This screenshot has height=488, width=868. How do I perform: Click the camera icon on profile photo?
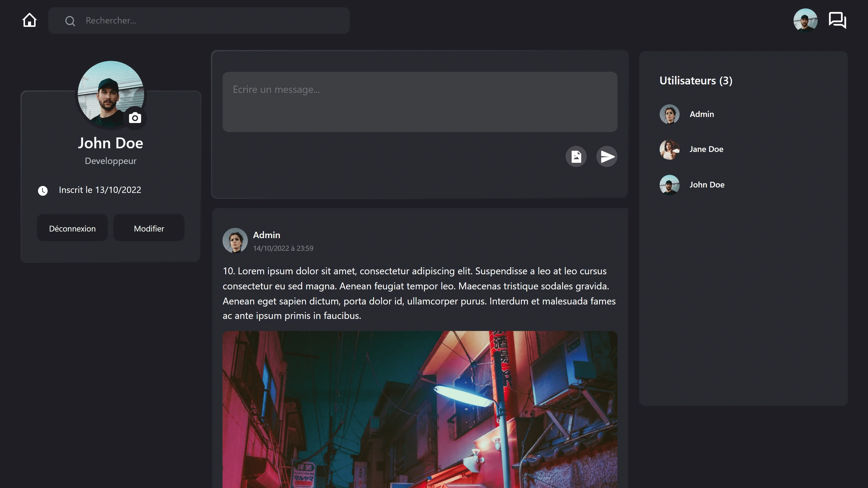[135, 118]
